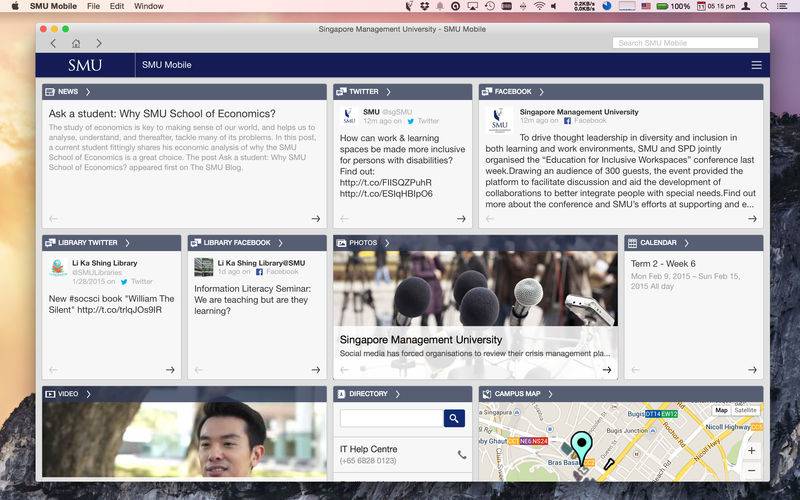Open the hamburger menu in SMU header
This screenshot has width=800, height=500.
tap(756, 65)
